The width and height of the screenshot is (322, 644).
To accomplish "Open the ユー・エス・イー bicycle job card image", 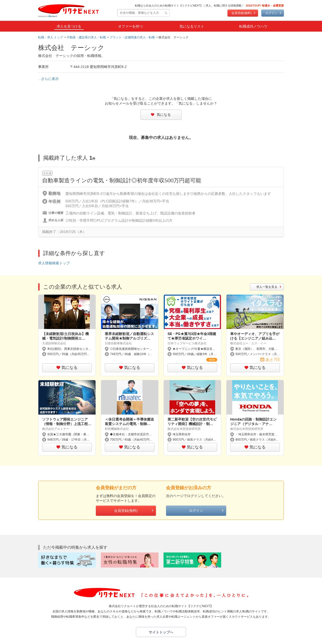I will (x=255, y=312).
